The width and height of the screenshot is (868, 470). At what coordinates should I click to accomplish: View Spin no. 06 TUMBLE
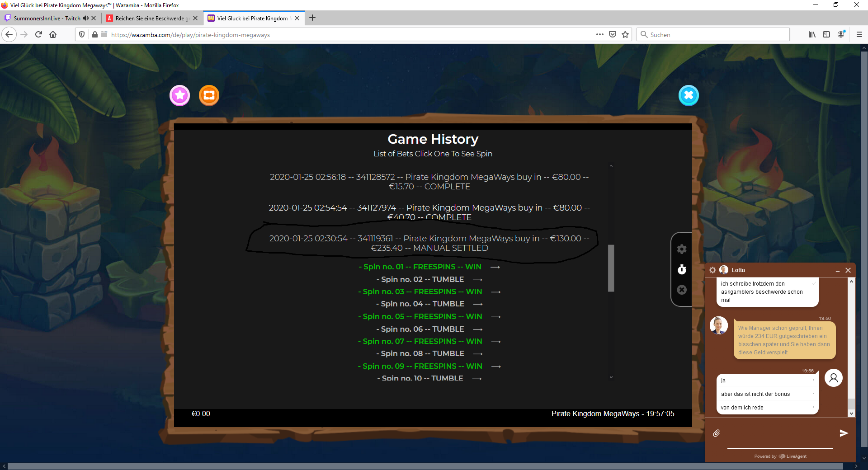pos(429,329)
